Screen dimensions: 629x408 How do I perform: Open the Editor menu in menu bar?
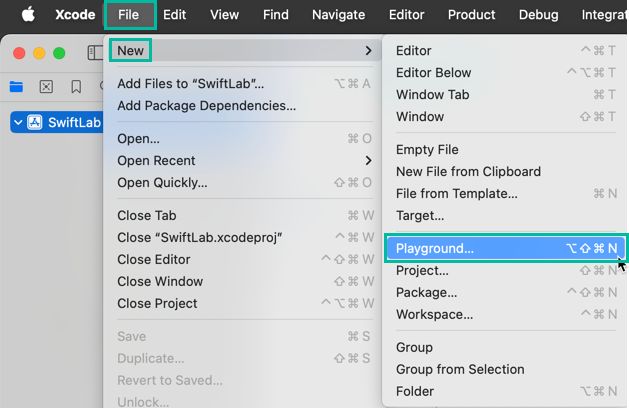[406, 15]
